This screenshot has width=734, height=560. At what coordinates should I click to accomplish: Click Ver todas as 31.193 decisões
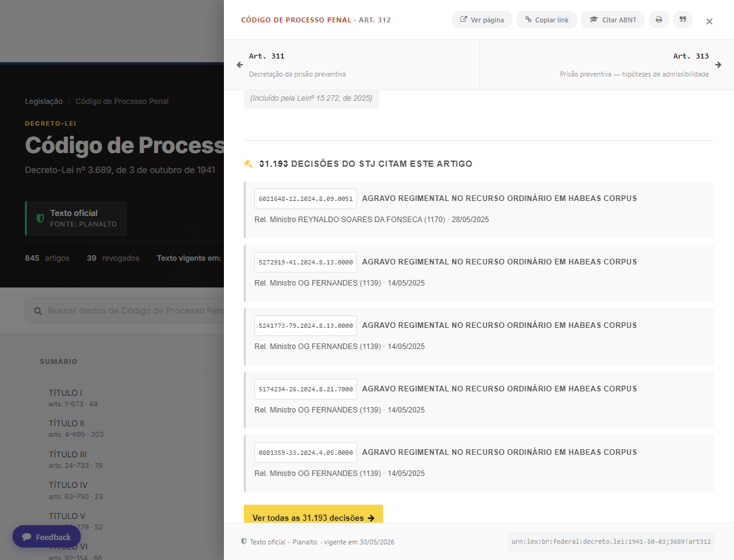(x=313, y=518)
